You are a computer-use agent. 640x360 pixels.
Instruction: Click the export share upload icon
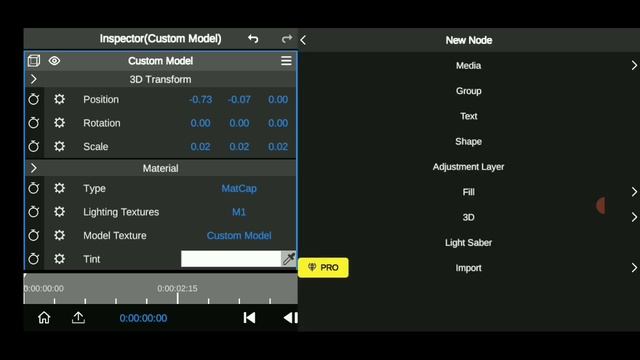[78, 318]
